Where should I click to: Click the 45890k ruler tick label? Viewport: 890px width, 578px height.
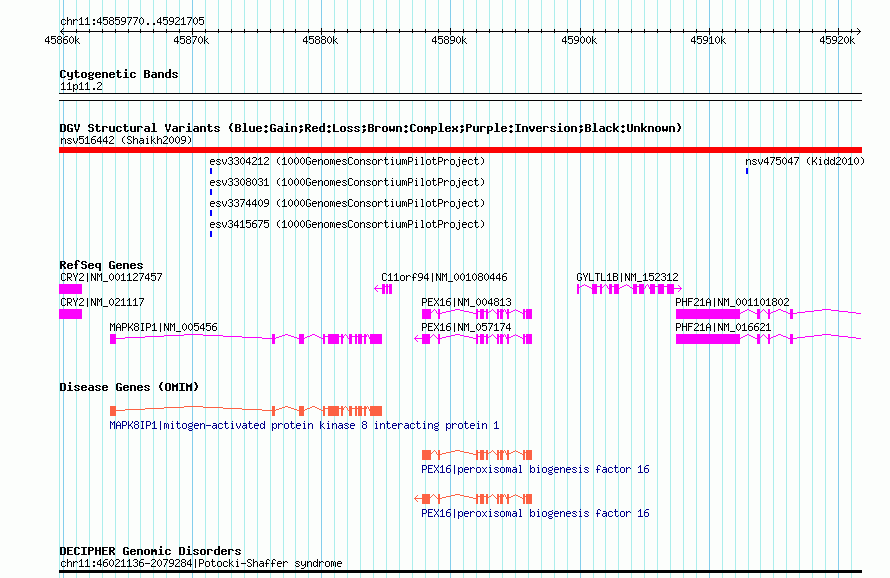[x=450, y=40]
